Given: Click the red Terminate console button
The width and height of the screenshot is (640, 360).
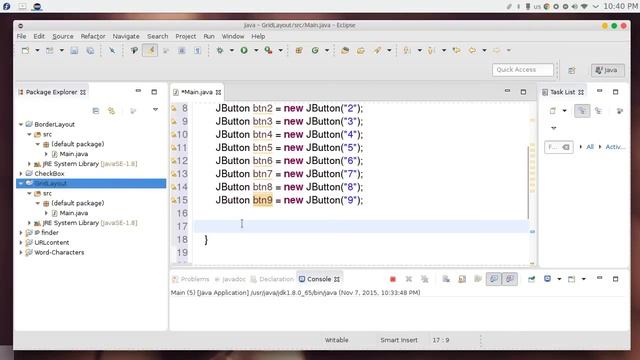Looking at the screenshot, I should pos(393,279).
